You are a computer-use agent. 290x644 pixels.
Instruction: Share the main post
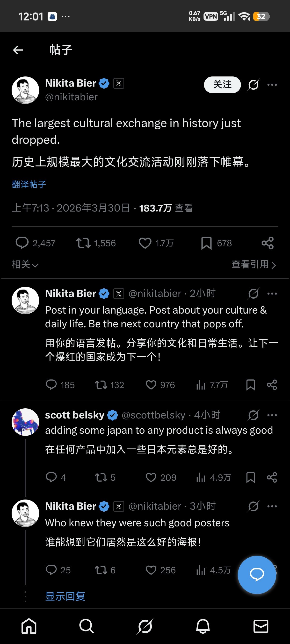pos(268,243)
